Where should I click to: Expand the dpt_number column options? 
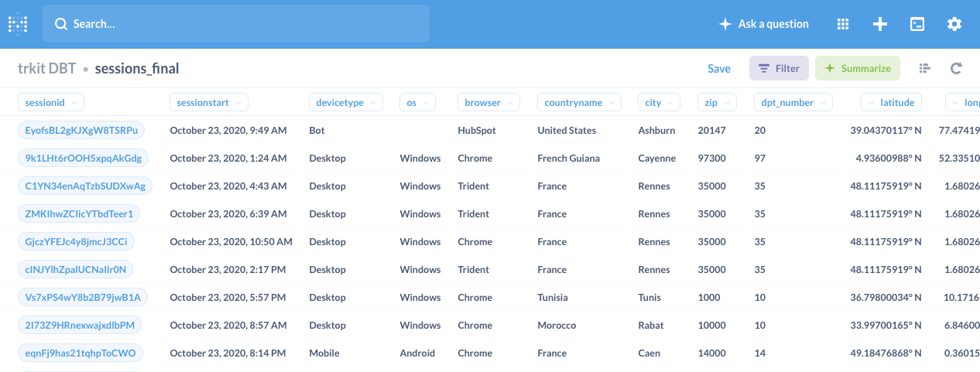[x=793, y=102]
